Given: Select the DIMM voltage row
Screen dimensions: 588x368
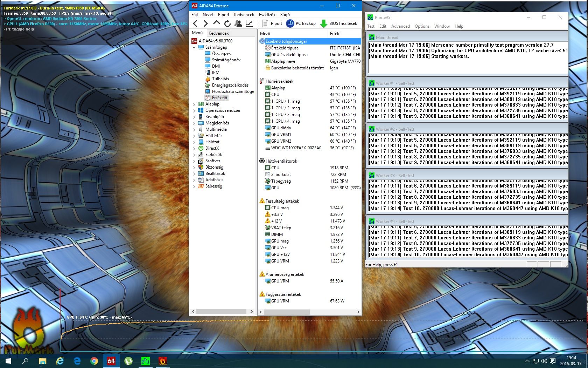Looking at the screenshot, I should pos(310,234).
